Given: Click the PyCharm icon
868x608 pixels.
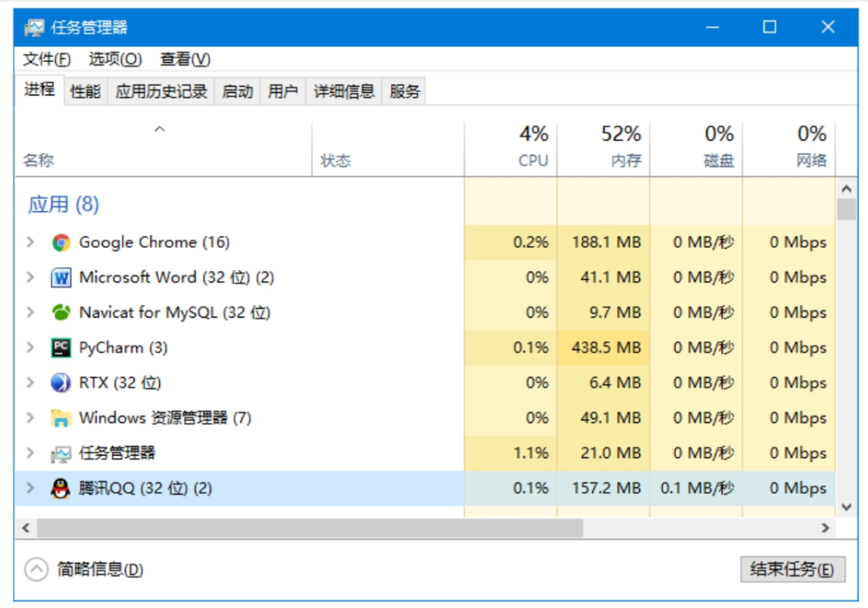Looking at the screenshot, I should point(61,347).
